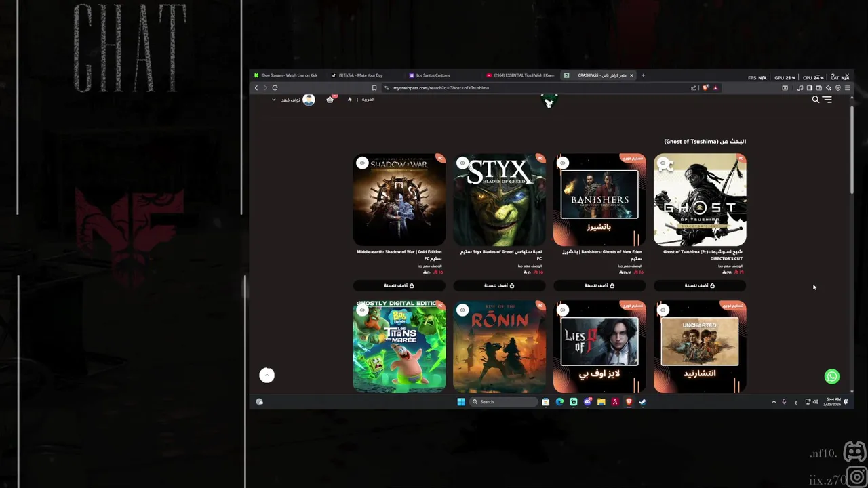Open Rise of the Ronin product card
This screenshot has height=488, width=868.
(499, 347)
